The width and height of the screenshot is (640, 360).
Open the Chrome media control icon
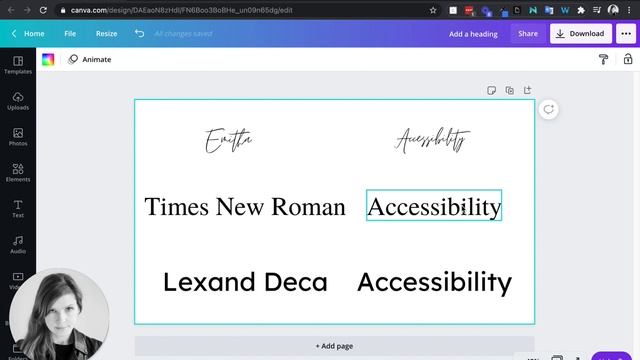(x=597, y=10)
